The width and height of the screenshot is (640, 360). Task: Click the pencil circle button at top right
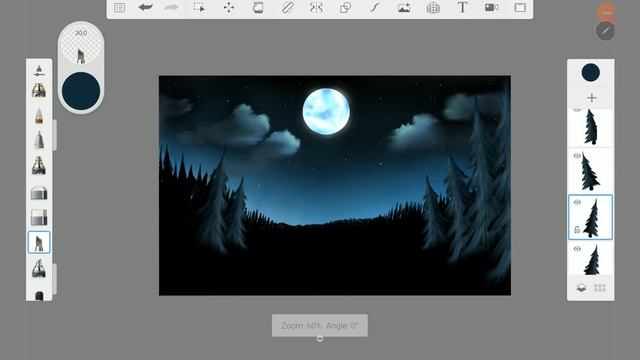point(605,31)
